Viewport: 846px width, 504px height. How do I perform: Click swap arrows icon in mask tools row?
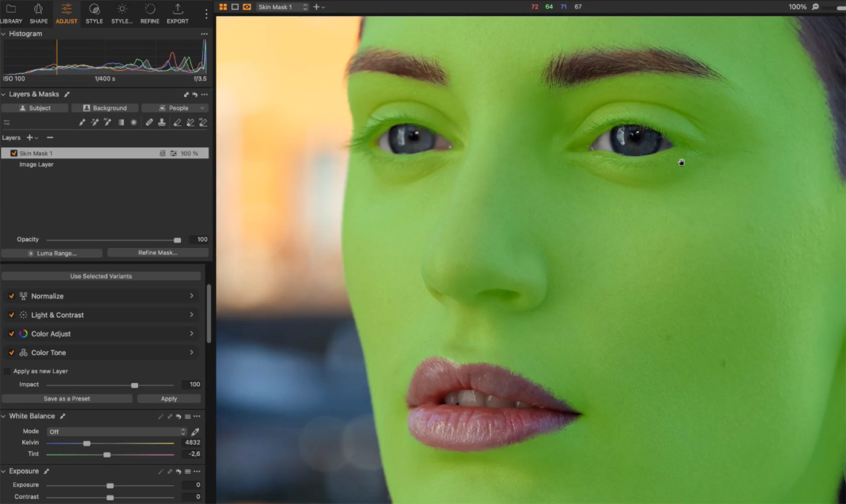pos(7,123)
